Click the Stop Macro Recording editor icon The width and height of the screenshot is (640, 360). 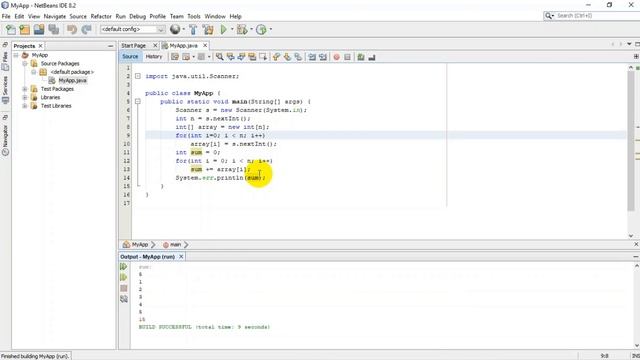click(347, 57)
